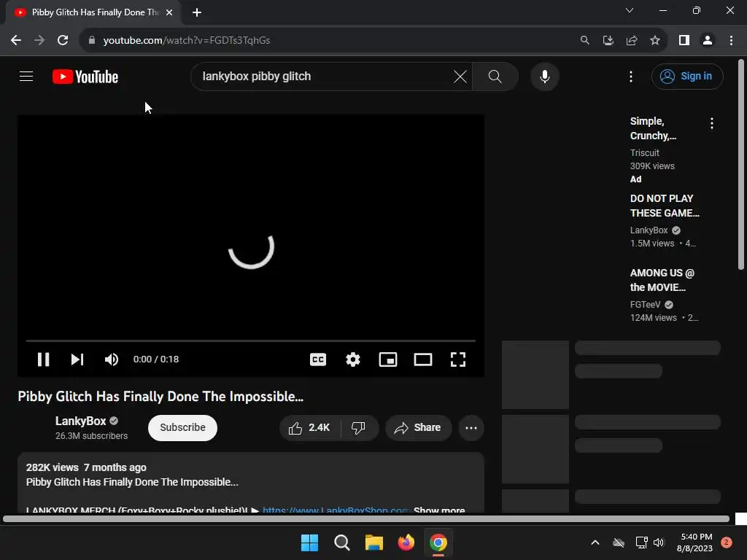Share this page from the address bar
This screenshot has height=560, width=747.
tap(632, 40)
